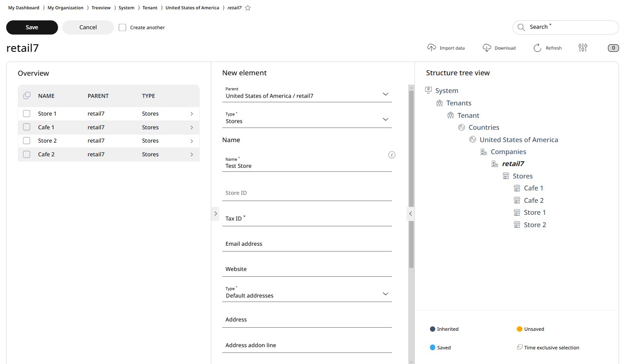Click the Cancel button
The width and height of the screenshot is (623, 364).
tap(88, 27)
